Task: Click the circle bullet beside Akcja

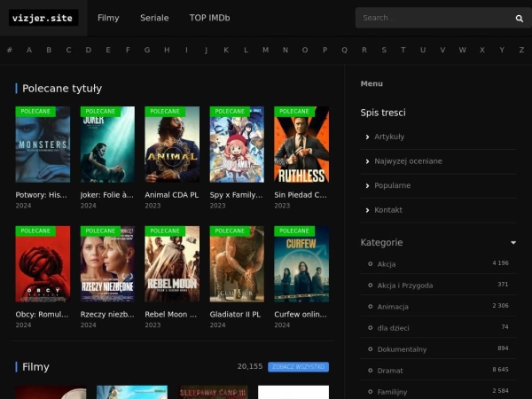Action: pyautogui.click(x=370, y=263)
